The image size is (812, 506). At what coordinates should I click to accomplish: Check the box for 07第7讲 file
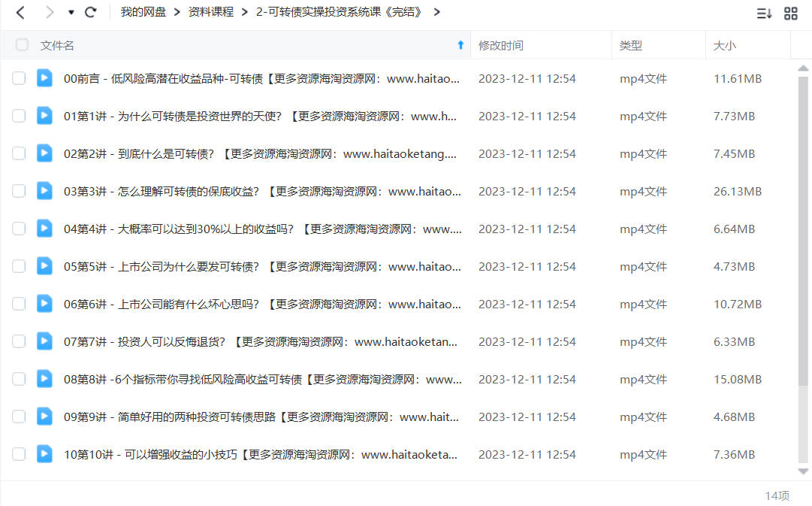[19, 341]
